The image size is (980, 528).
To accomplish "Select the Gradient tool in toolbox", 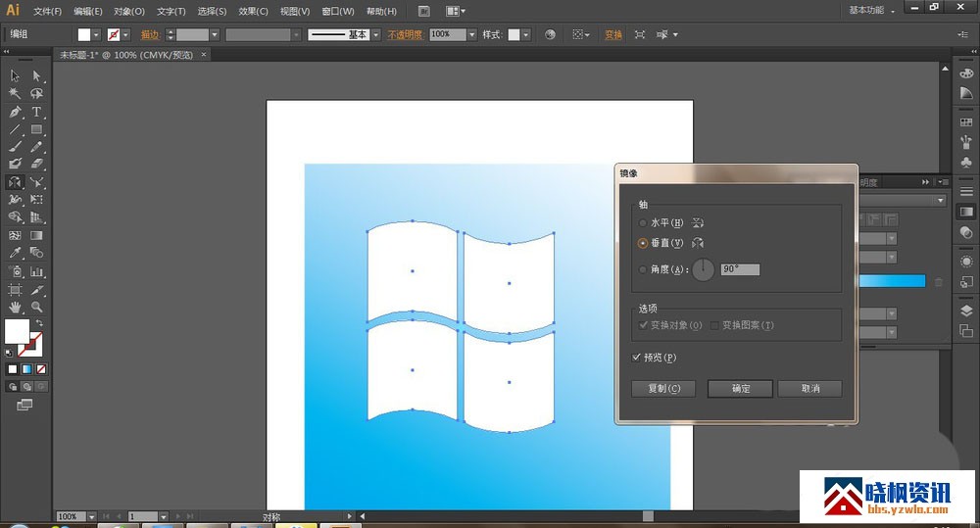I will (37, 235).
